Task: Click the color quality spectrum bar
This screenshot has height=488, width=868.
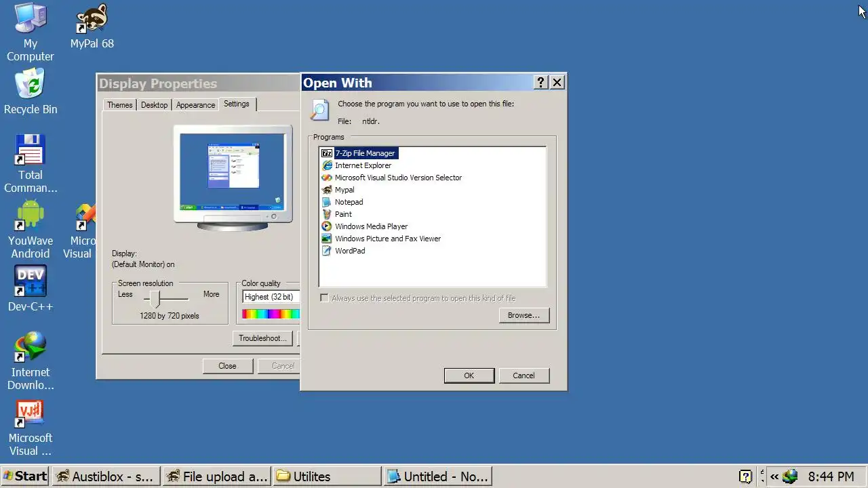Action: [271, 314]
